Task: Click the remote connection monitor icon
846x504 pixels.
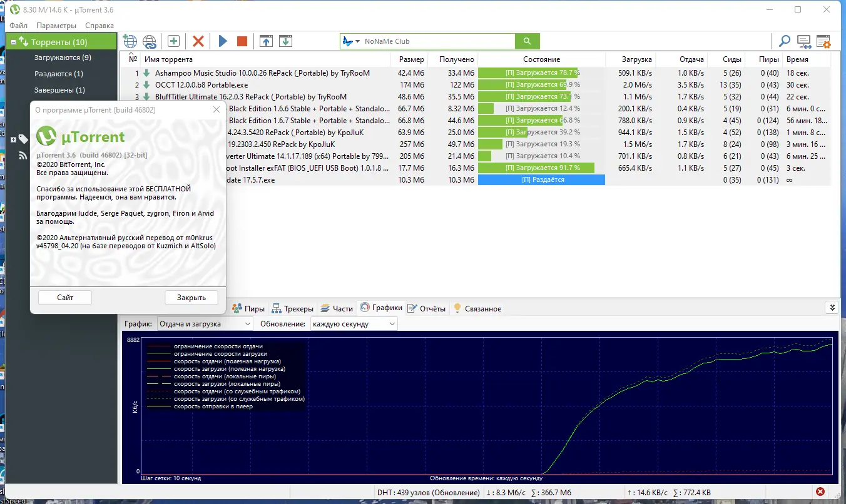Action: pos(803,41)
